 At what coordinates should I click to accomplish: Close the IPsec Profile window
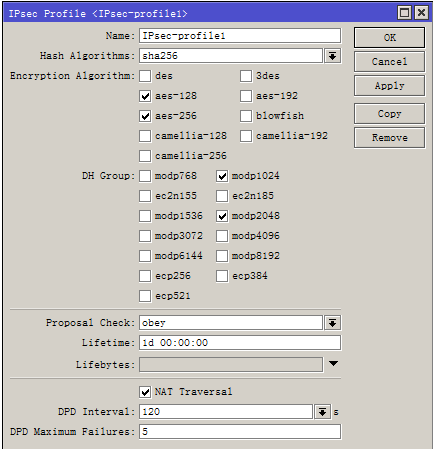coord(421,13)
